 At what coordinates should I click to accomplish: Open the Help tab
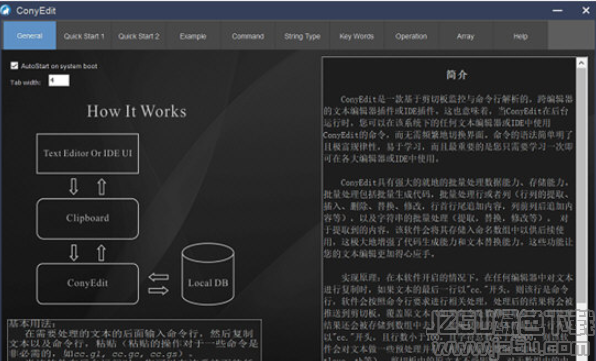coord(520,36)
